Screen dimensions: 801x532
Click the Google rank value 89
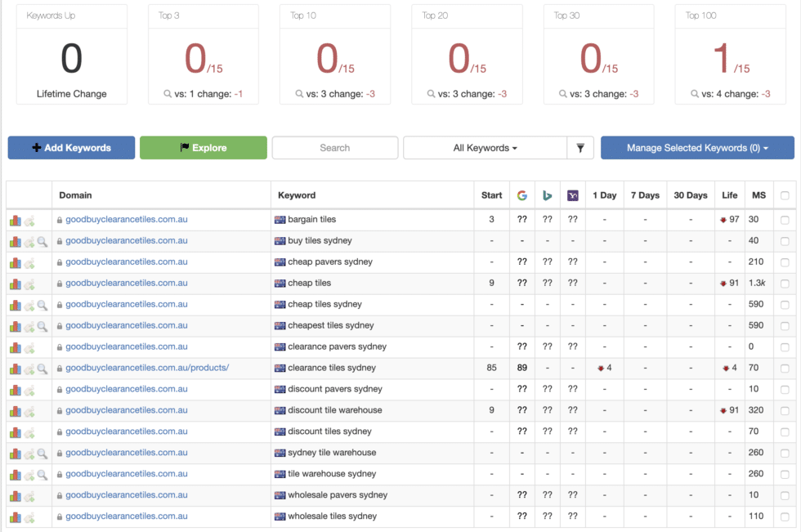[x=521, y=368]
